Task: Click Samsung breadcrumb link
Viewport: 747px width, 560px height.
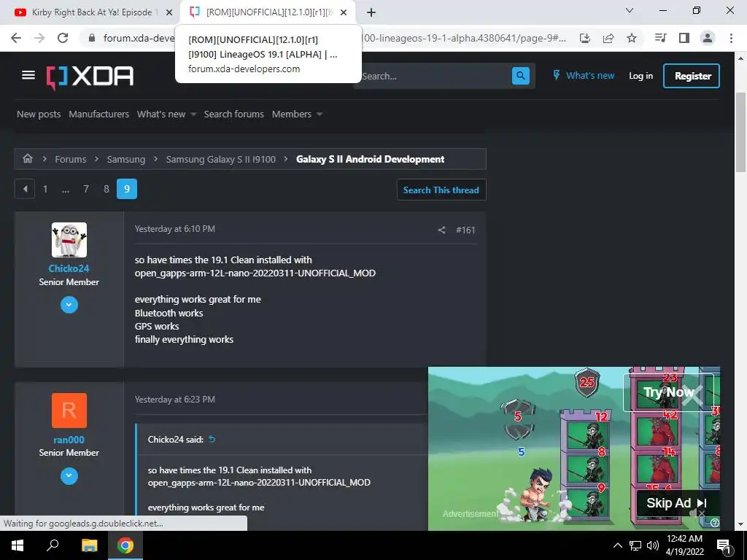Action: [125, 159]
